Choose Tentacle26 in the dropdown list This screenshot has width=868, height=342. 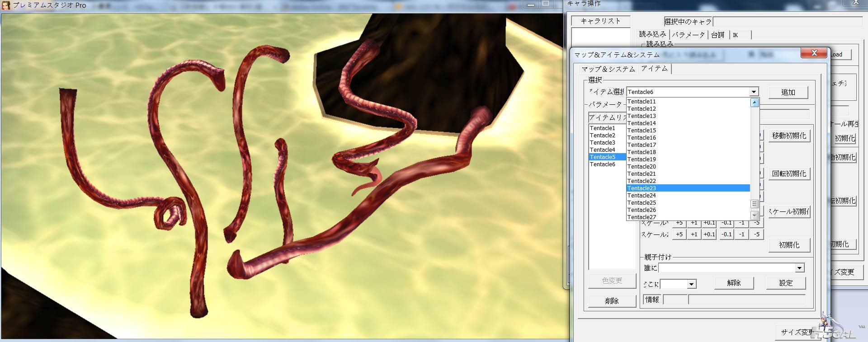[x=688, y=210]
